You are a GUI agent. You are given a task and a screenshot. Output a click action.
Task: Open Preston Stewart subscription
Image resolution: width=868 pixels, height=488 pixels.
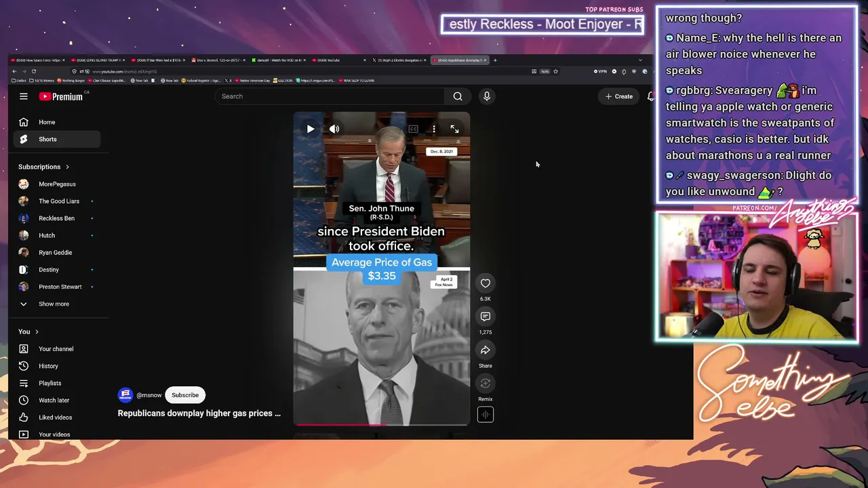click(57, 287)
